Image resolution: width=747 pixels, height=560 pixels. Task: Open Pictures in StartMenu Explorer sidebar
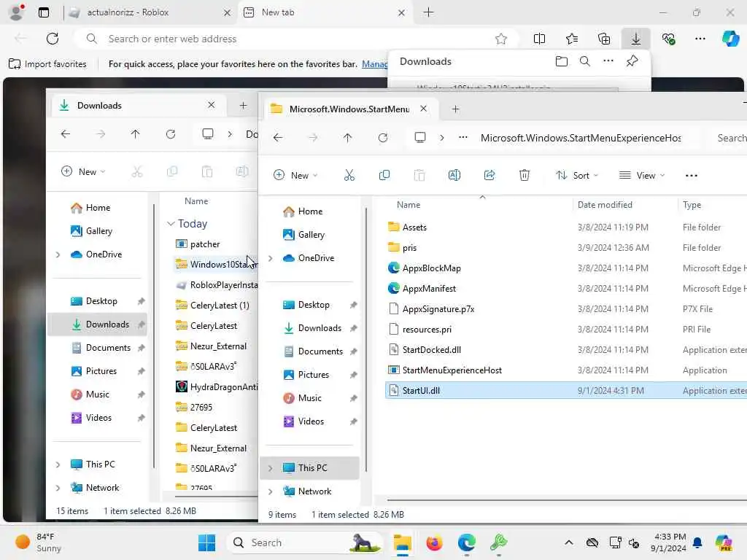tap(313, 375)
